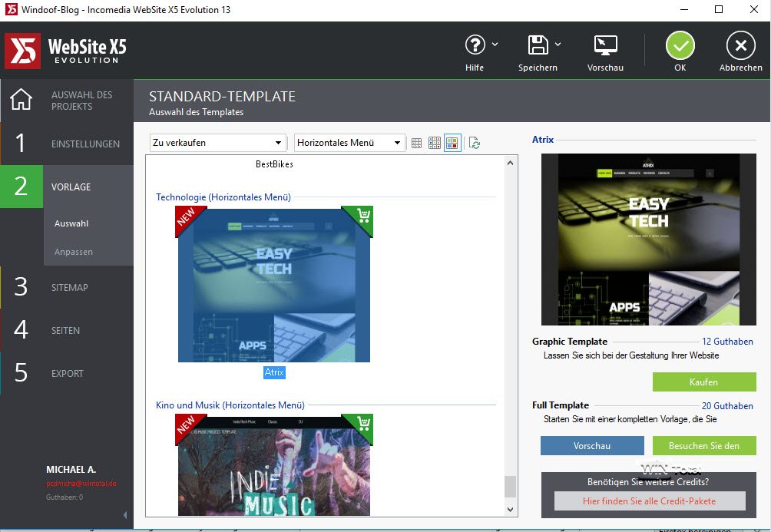Click the '12 Guthaben' price text
Viewport: 771px width, 532px height.
point(727,341)
